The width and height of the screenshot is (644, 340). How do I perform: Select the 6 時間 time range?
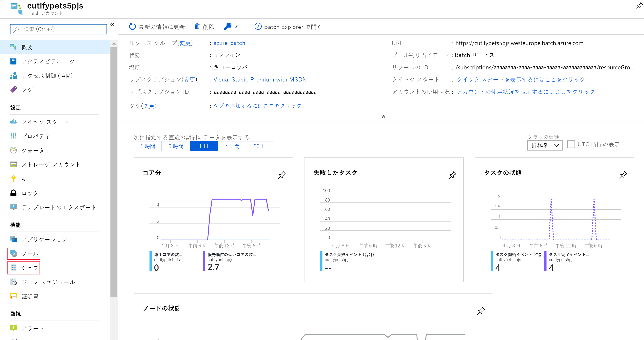[176, 146]
